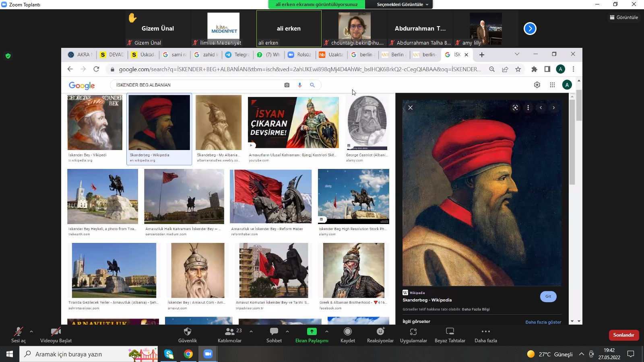The width and height of the screenshot is (644, 362).
Task: Click the share page icon in address bar
Action: point(505,69)
